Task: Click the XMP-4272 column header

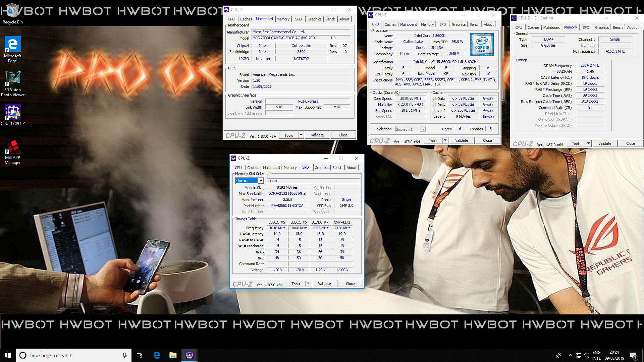Action: click(342, 222)
